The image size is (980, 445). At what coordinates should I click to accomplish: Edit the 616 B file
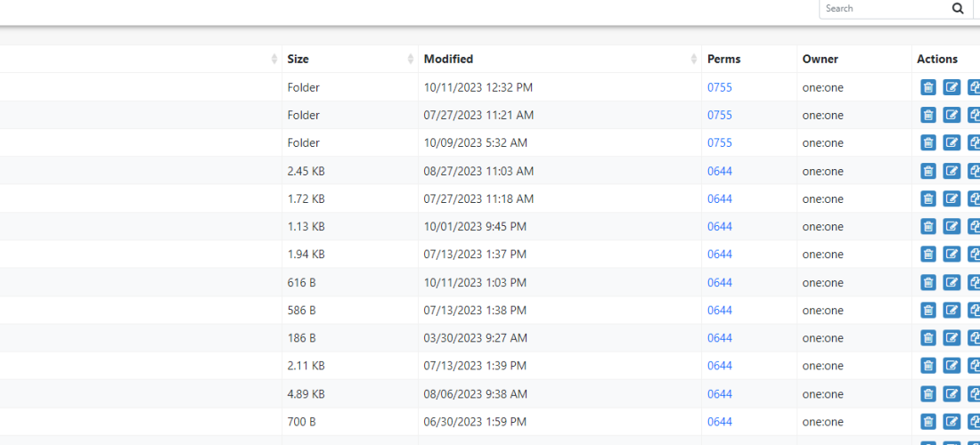[x=951, y=282]
